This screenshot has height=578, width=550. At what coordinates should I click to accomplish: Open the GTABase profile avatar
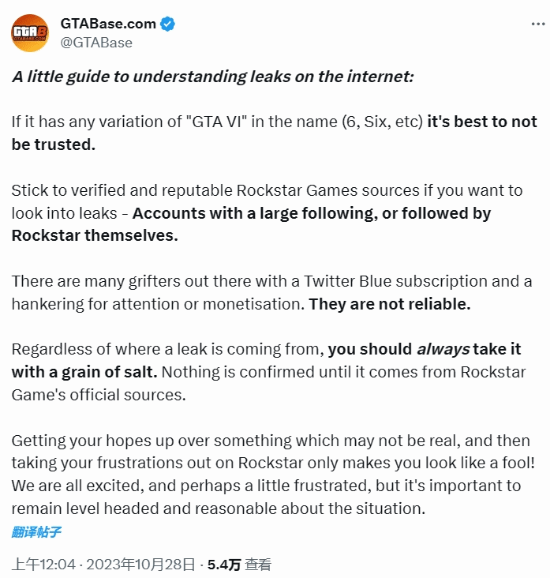coord(29,33)
